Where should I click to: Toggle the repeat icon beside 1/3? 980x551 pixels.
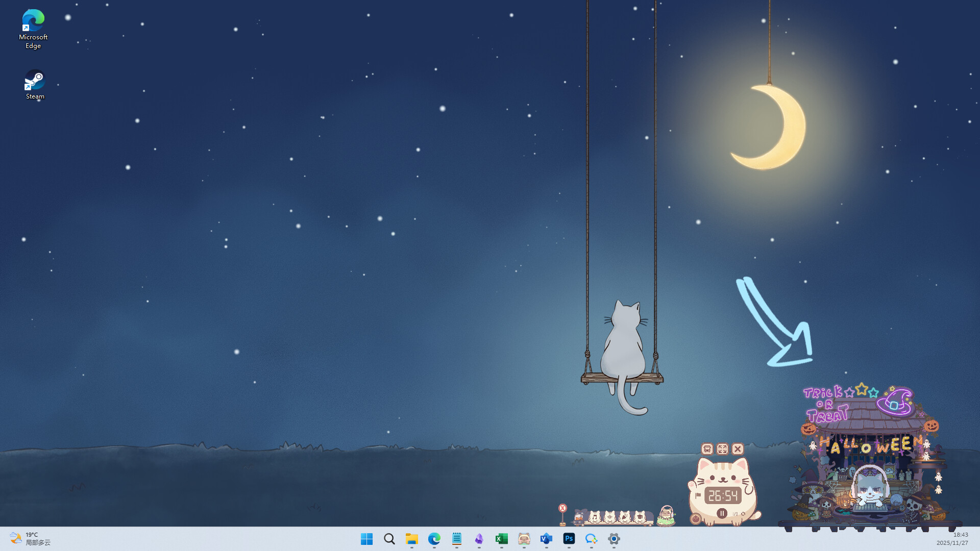(x=744, y=513)
